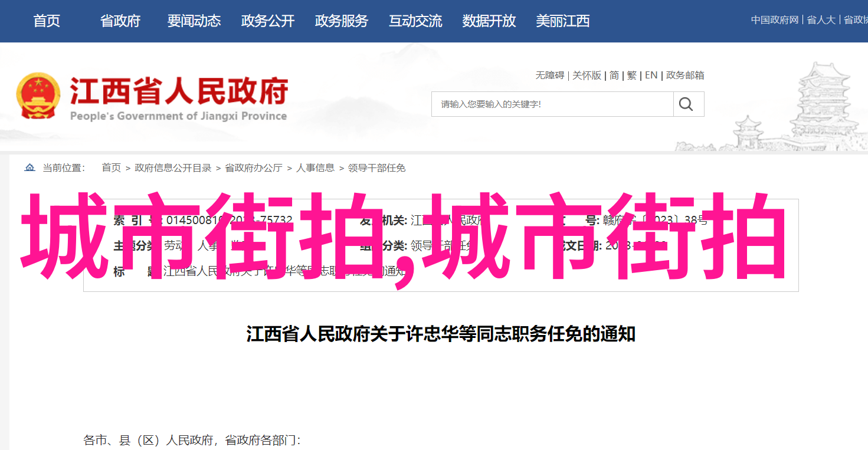The image size is (868, 450).
Task: Click the 无障碍 accessibility link
Action: point(550,75)
